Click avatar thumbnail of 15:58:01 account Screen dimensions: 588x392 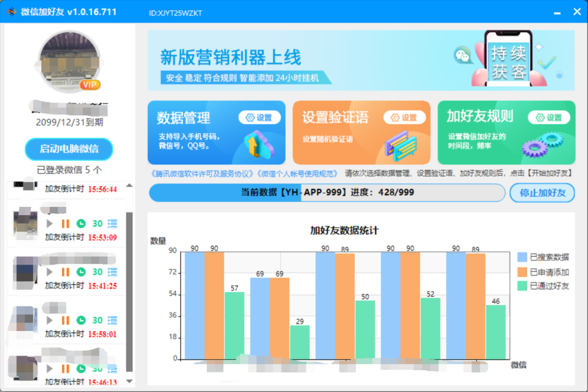(x=24, y=320)
